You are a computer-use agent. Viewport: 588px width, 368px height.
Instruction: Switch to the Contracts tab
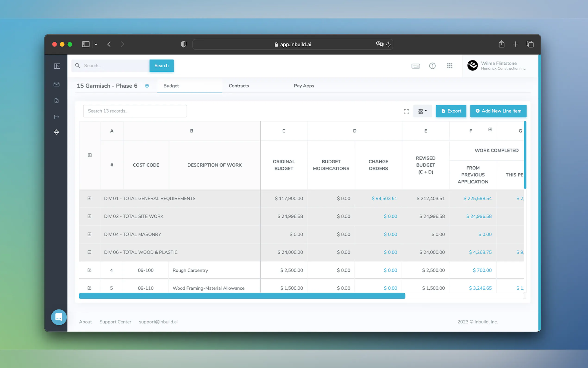click(x=238, y=86)
